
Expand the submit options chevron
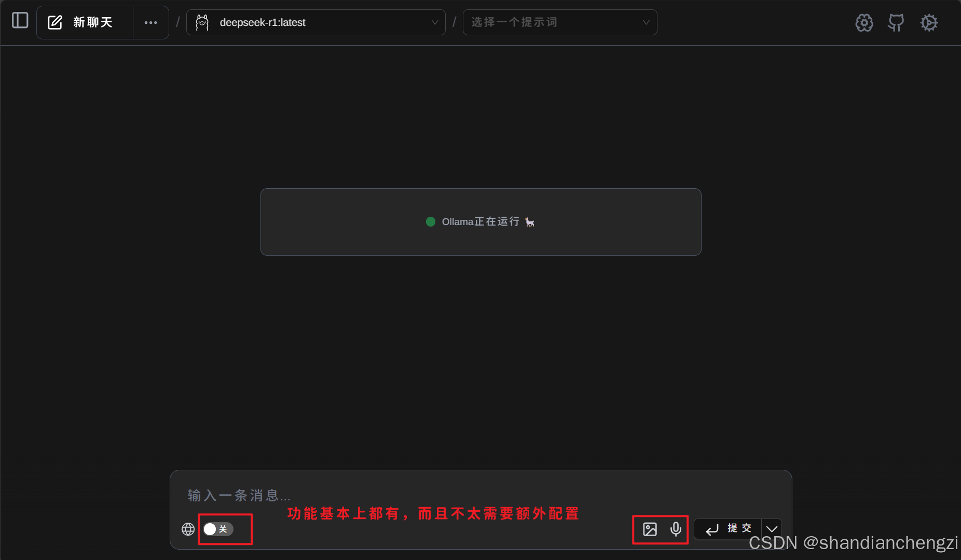click(x=772, y=529)
